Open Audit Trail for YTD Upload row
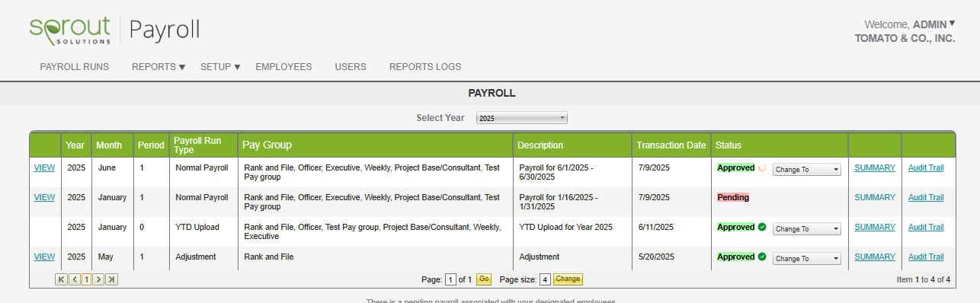 click(926, 227)
